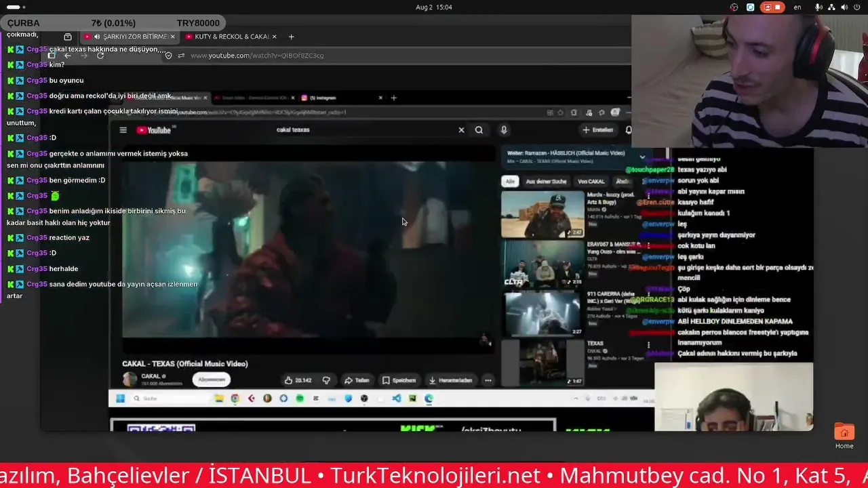Click the GNOME Activities pill indicator
The width and height of the screenshot is (868, 488).
click(15, 7)
